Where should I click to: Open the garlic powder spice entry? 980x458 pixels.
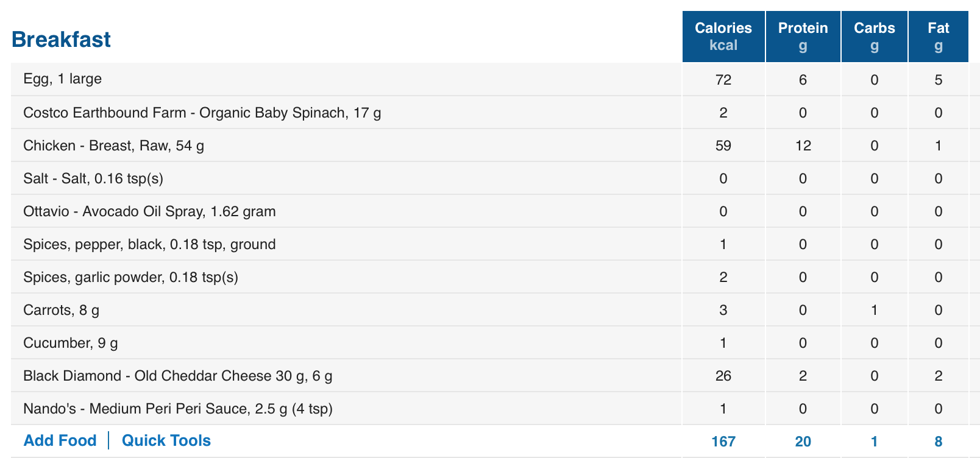[130, 277]
